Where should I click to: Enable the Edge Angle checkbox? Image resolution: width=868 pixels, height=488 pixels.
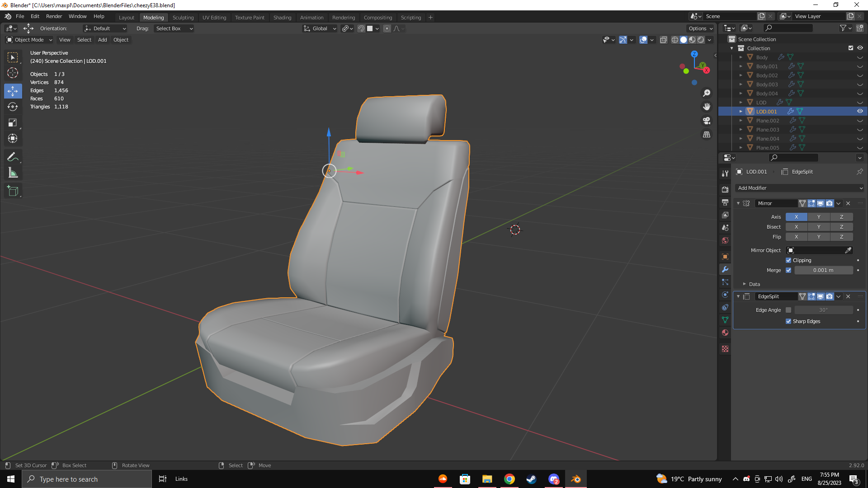point(788,310)
